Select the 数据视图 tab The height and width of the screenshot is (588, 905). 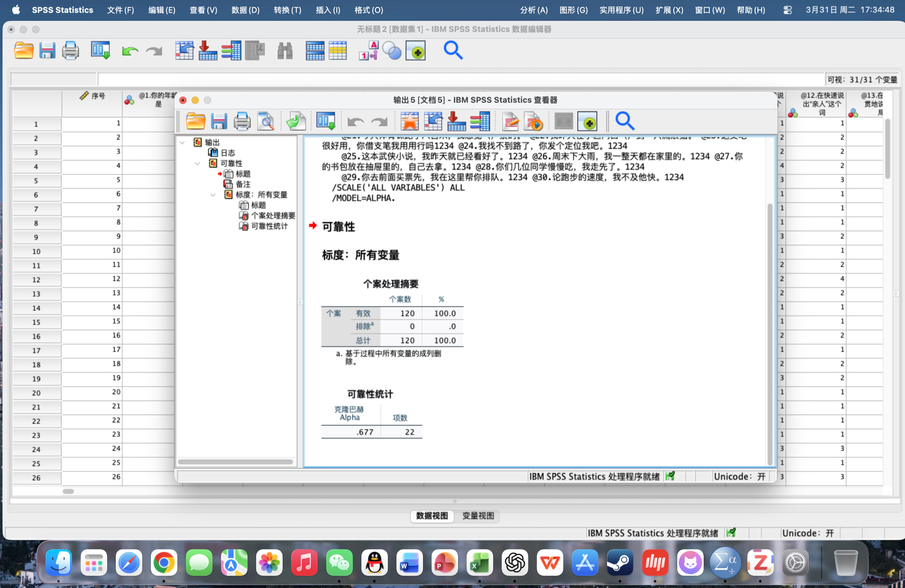(x=432, y=516)
